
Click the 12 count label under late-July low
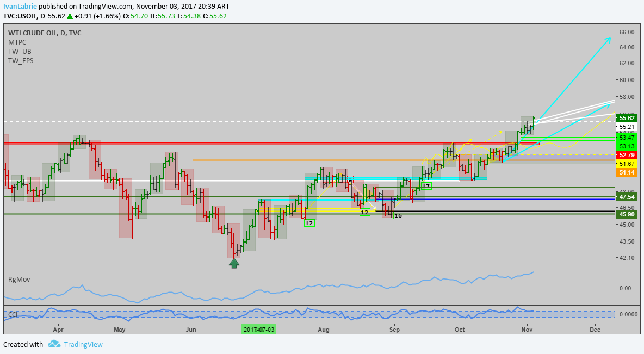[309, 223]
